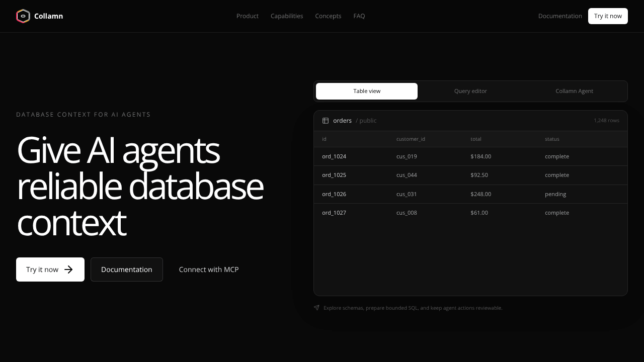Switch to the Query editor tab
Screen dimensions: 644x362
[x=470, y=91]
